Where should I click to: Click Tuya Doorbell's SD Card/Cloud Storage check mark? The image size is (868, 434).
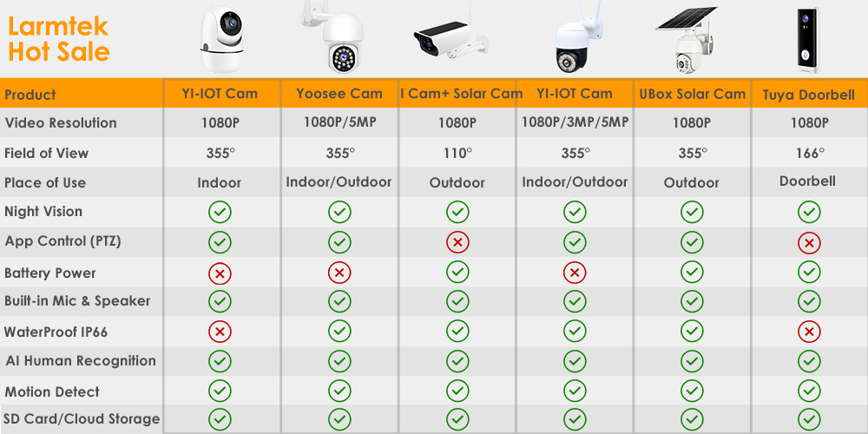tap(809, 419)
